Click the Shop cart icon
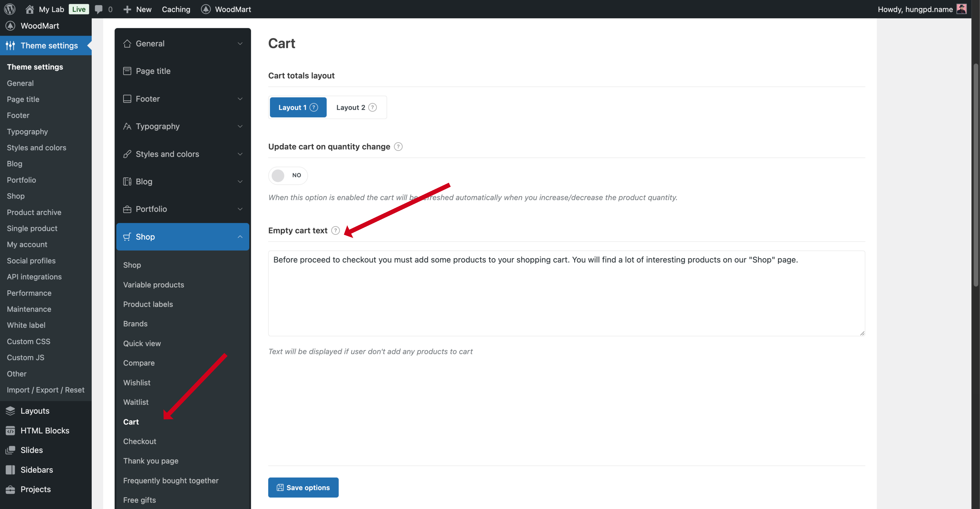 click(x=127, y=237)
